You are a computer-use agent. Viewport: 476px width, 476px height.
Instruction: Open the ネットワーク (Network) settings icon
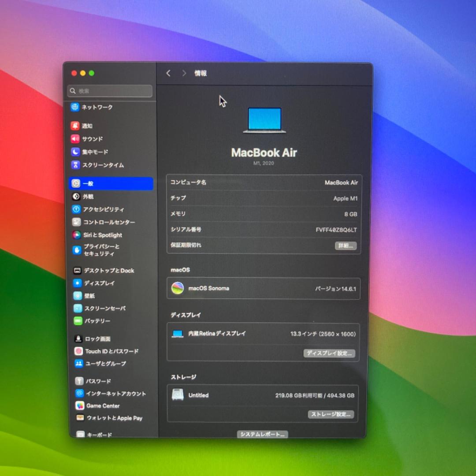[75, 107]
